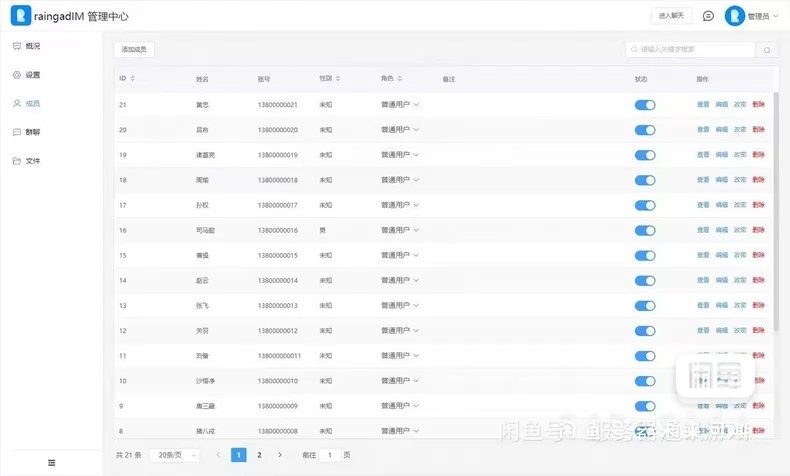This screenshot has width=790, height=476.
Task: Click the 添加成员 button
Action: point(134,49)
